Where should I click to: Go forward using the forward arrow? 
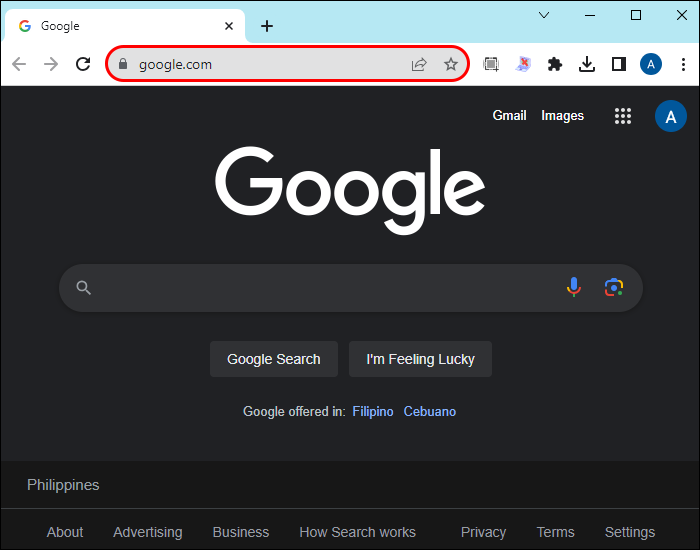[51, 64]
